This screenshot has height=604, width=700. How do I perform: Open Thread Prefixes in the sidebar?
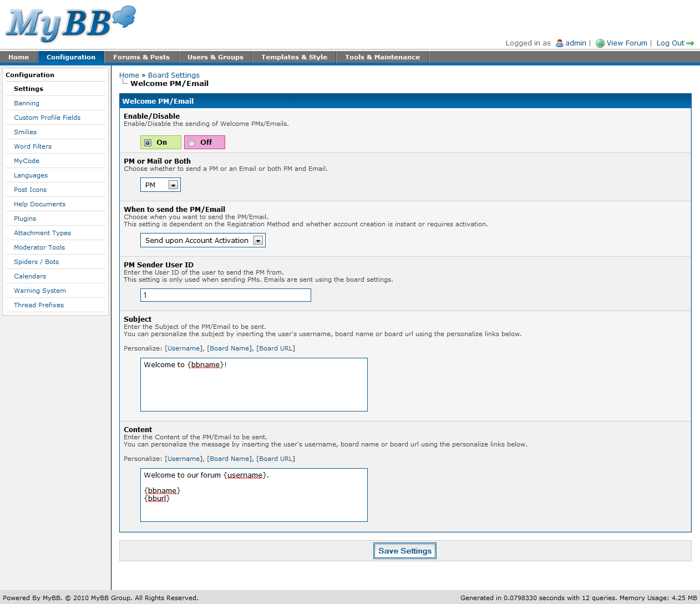[x=39, y=305]
